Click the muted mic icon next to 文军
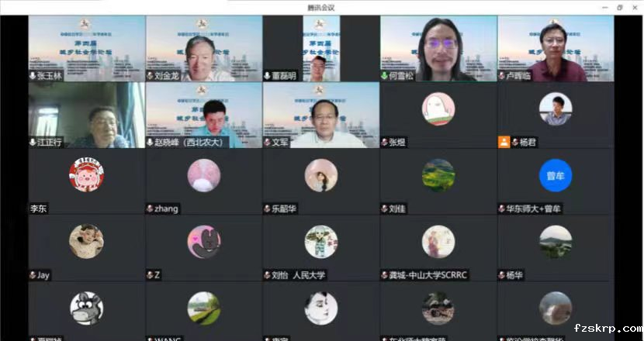Image resolution: width=644 pixels, height=341 pixels. click(267, 143)
